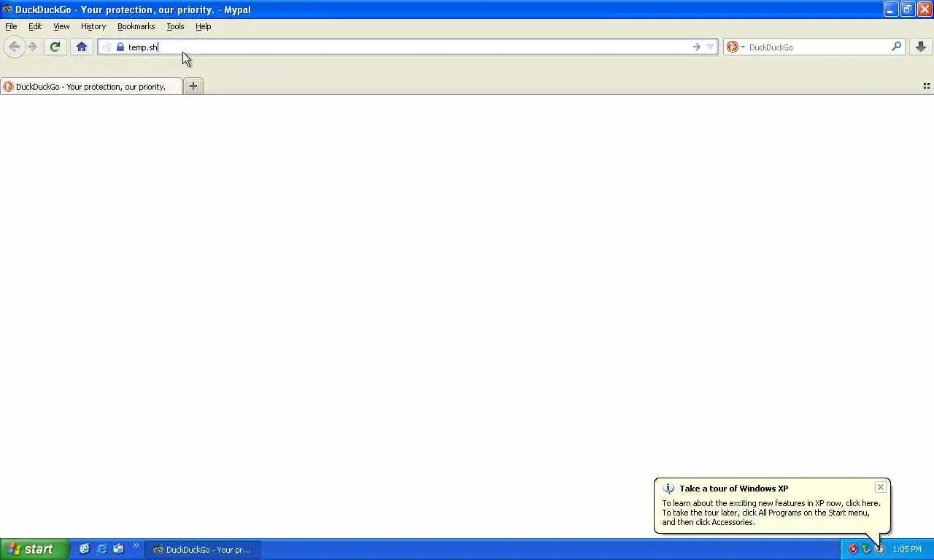Select the DuckDuckGo tab
The height and width of the screenshot is (560, 934).
point(91,86)
